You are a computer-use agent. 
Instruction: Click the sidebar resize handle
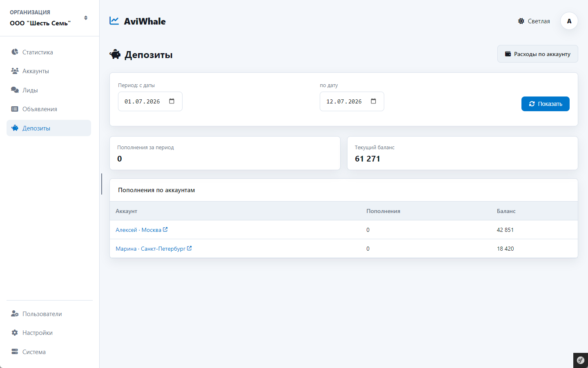point(101,184)
